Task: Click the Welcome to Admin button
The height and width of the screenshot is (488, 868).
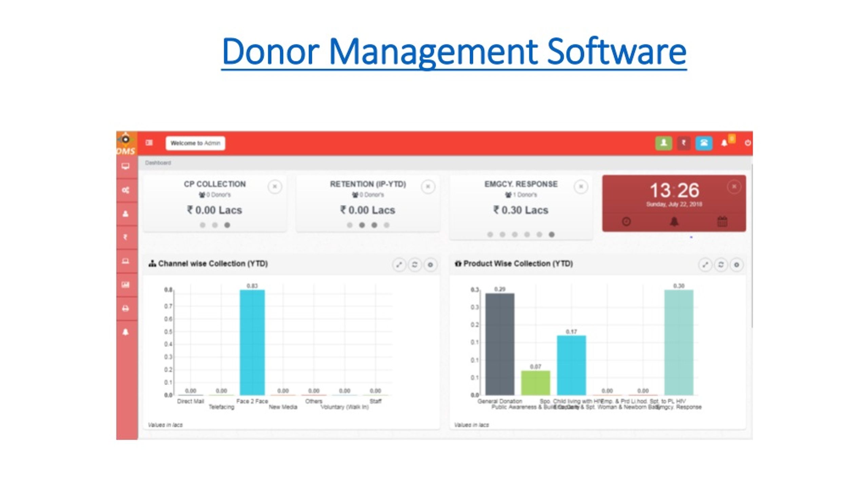Action: point(196,143)
